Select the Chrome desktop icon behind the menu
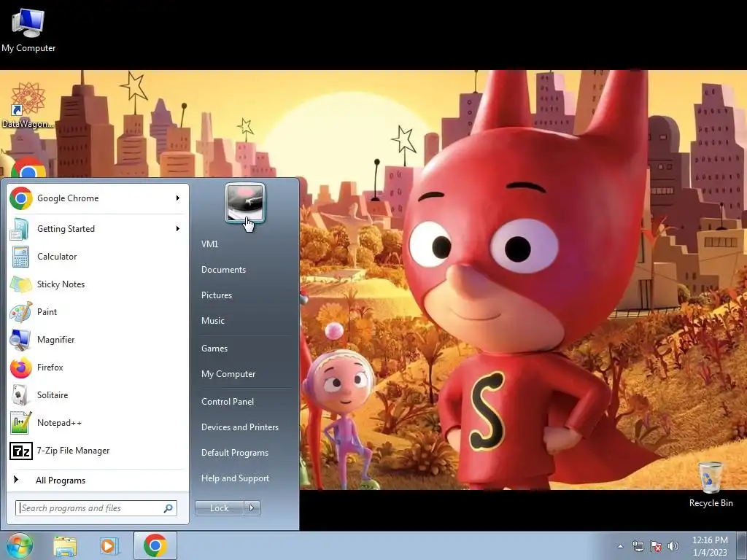Screen dimensions: 747x560 coord(28,168)
